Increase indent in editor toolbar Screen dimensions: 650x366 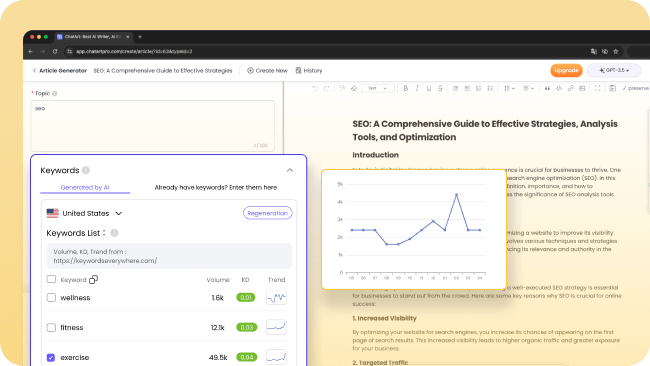tap(467, 88)
